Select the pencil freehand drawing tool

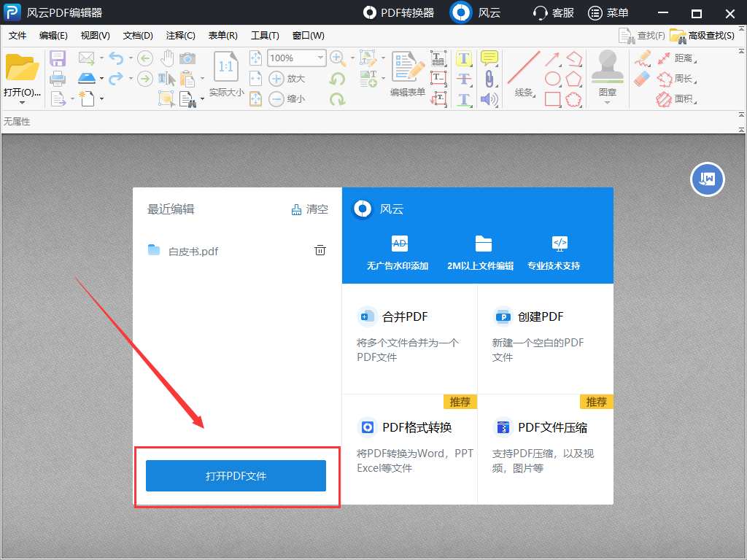(x=642, y=58)
